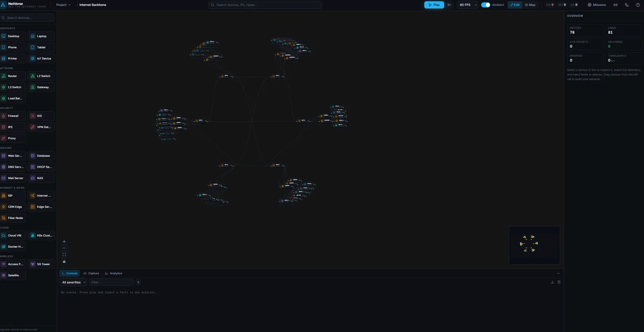Click the minimap thumbnail
The image size is (644, 332).
click(x=535, y=245)
